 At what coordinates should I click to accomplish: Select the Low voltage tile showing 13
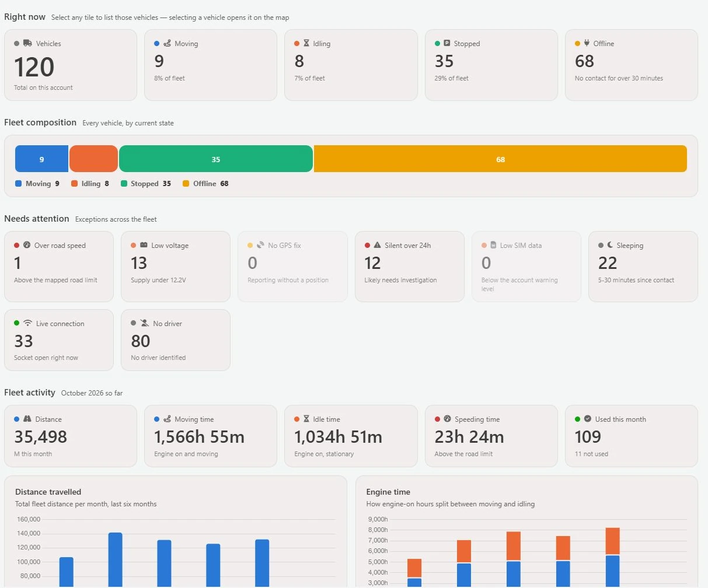tap(176, 267)
